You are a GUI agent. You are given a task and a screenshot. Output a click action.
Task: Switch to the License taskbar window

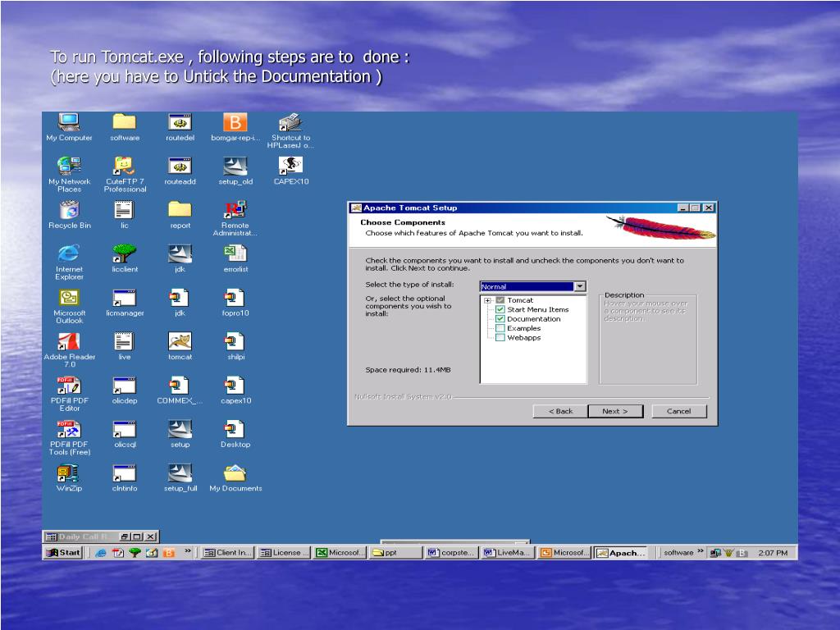285,552
